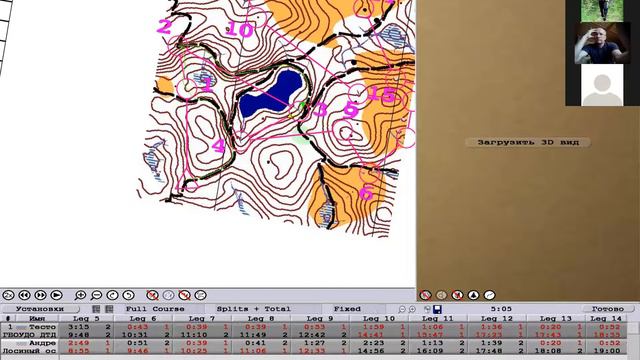
Task: Click Leg 5 split 2:49 for Андре
Action: 78,343
